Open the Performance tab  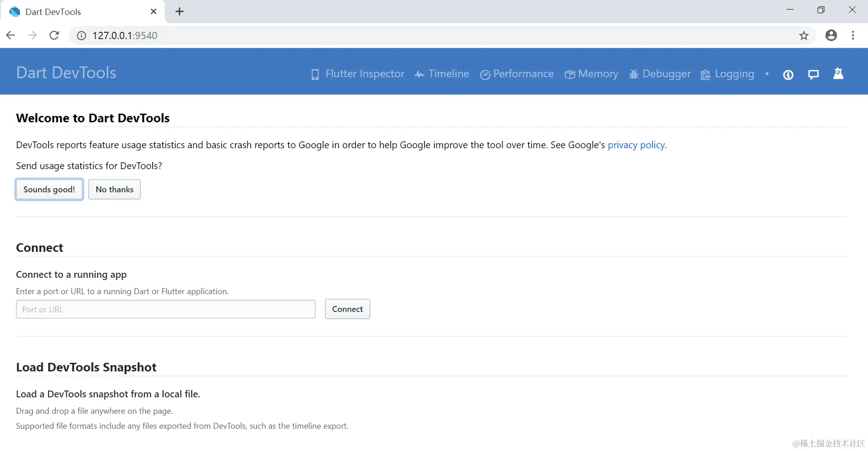point(517,74)
